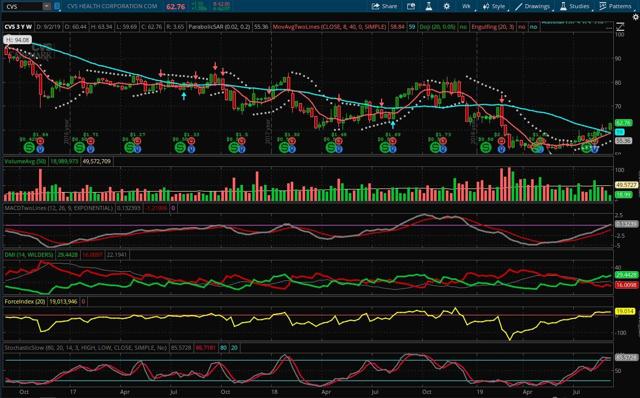Click the small gear icon at the chart's upper right
This screenshot has width=640, height=398.
636,17
